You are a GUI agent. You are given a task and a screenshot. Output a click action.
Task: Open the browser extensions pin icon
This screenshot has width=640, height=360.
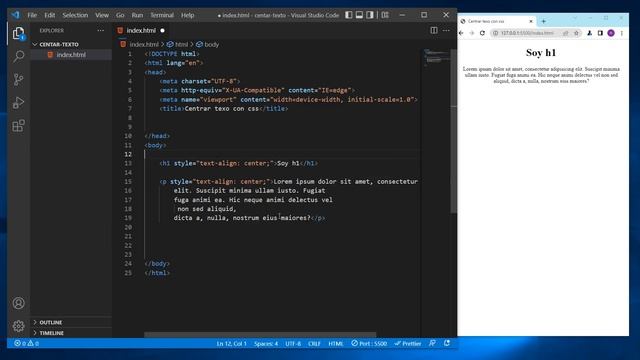pyautogui.click(x=589, y=33)
